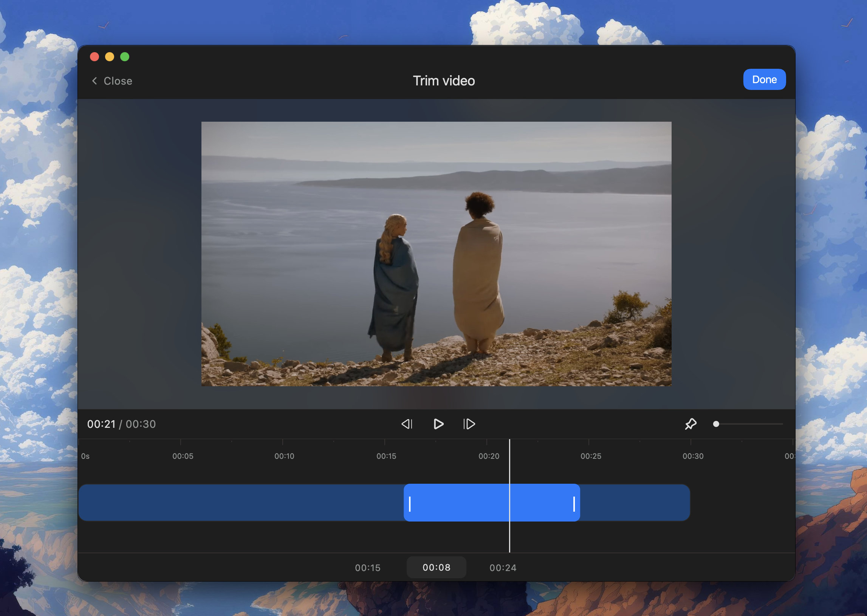Click the left trim handle
This screenshot has height=616, width=867.
[x=410, y=504]
